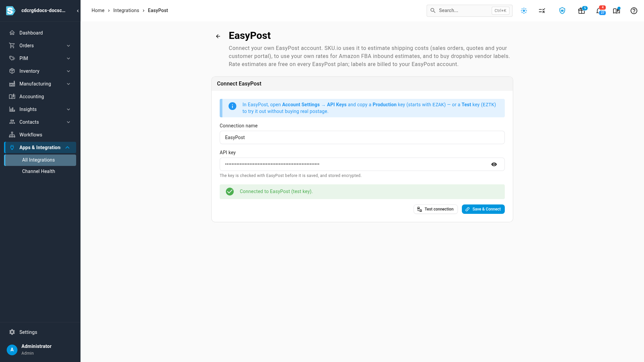Click the Connection name input field

362,137
